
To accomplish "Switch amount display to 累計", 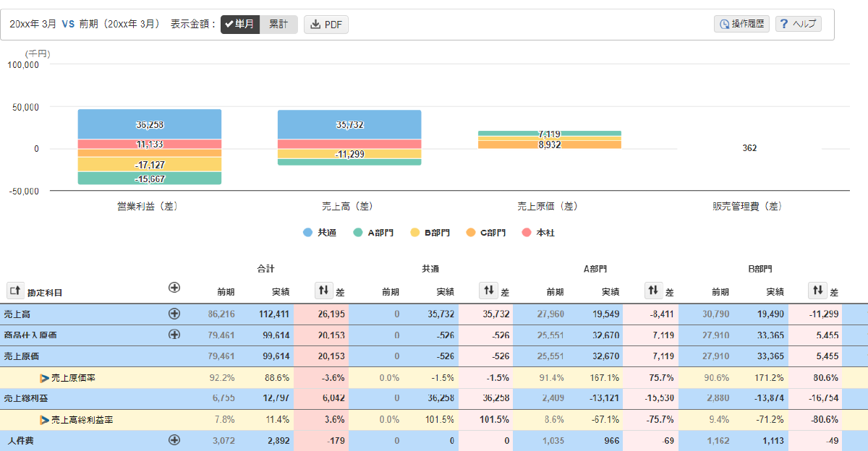I will pos(278,25).
